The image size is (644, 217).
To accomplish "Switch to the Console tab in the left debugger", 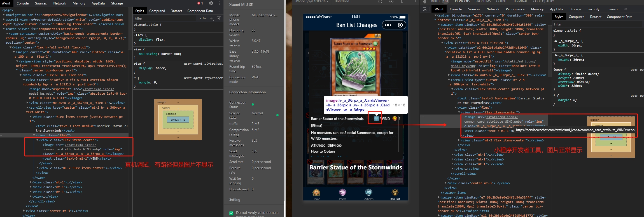I will [23, 3].
